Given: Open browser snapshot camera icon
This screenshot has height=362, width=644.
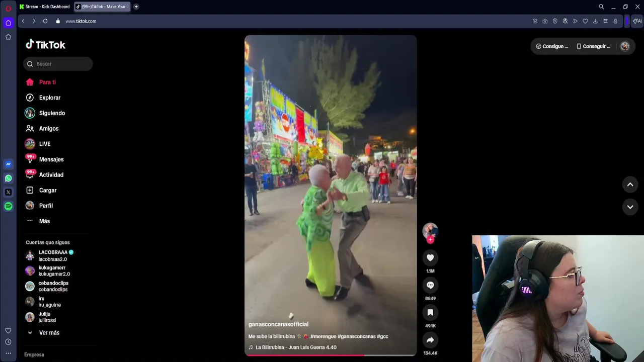Looking at the screenshot, I should (x=545, y=21).
